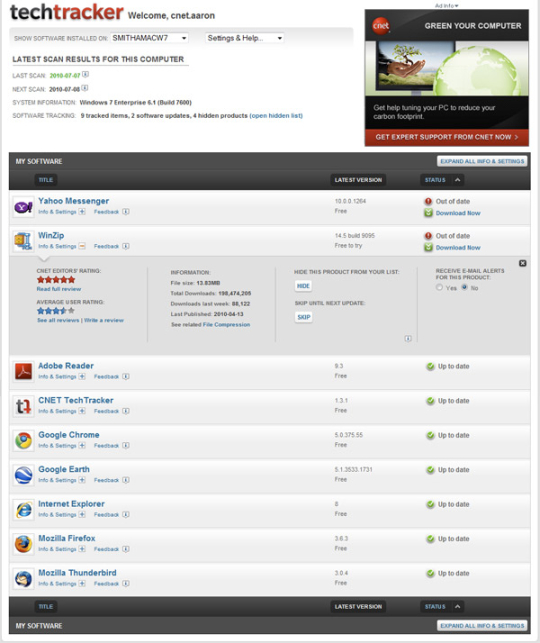The height and width of the screenshot is (643, 540).
Task: Close the WinZip info panel X
Action: tap(522, 263)
